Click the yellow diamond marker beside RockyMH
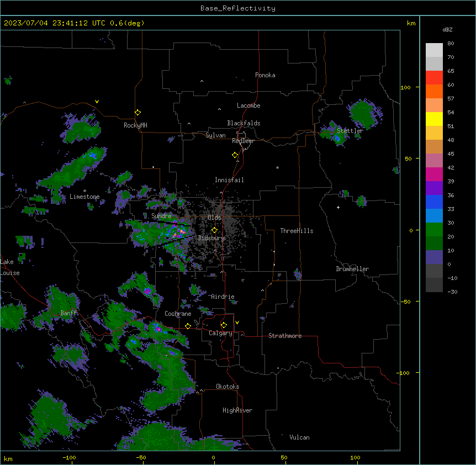The image size is (476, 465). point(137,113)
